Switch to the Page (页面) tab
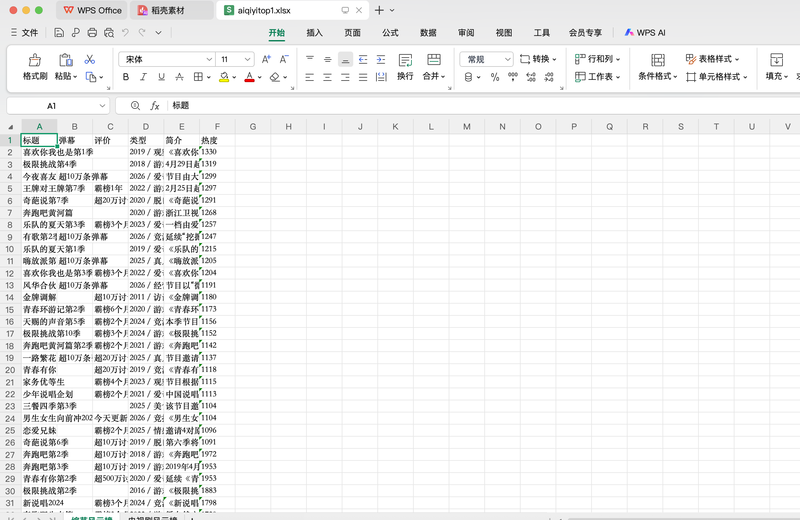Image resolution: width=800 pixels, height=520 pixels. click(352, 33)
